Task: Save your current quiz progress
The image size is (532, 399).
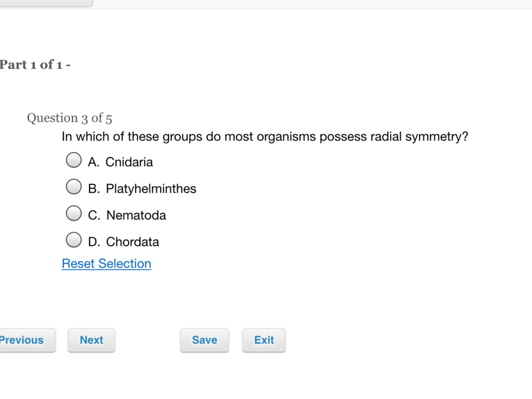Action: (x=205, y=340)
